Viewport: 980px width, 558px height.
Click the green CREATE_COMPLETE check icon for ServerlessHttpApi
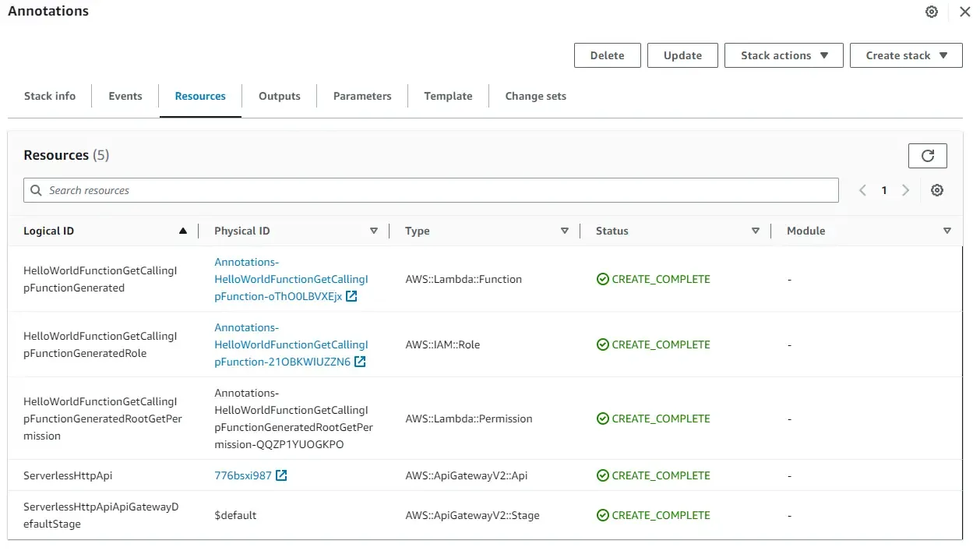[602, 475]
